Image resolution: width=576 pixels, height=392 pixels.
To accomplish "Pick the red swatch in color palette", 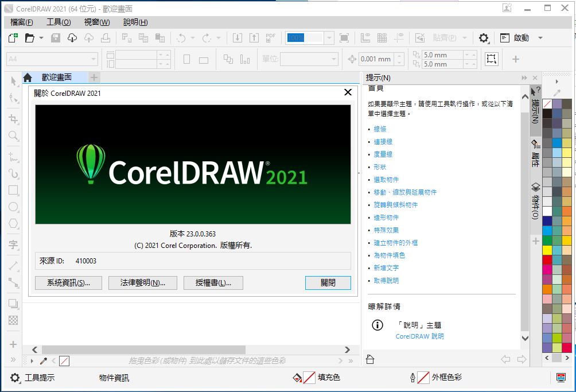I will (547, 259).
